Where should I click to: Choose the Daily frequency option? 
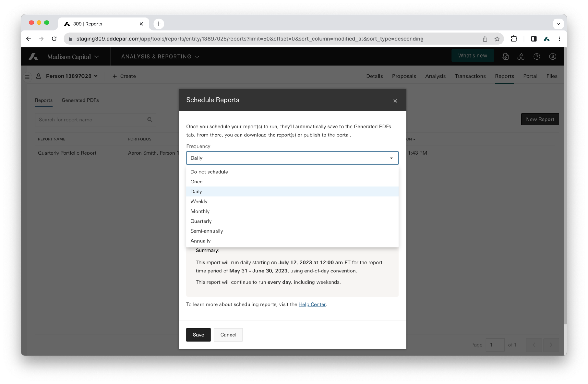[x=292, y=191]
